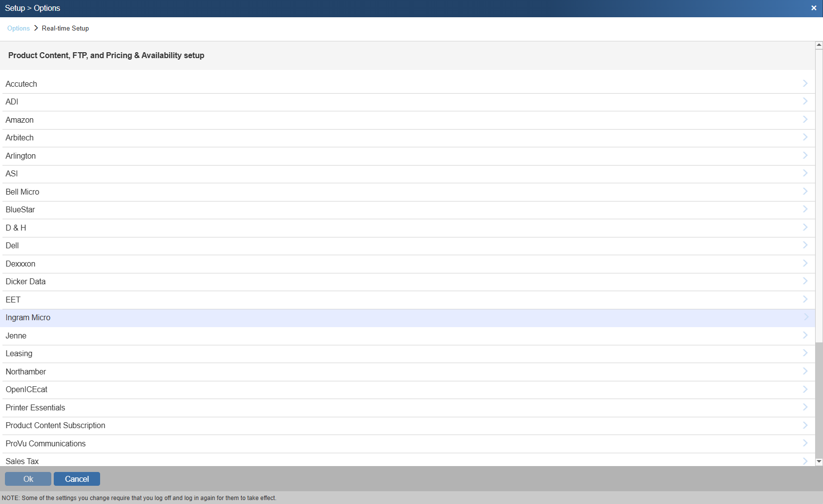Expand the EET row chevron
The image size is (823, 504).
click(805, 299)
